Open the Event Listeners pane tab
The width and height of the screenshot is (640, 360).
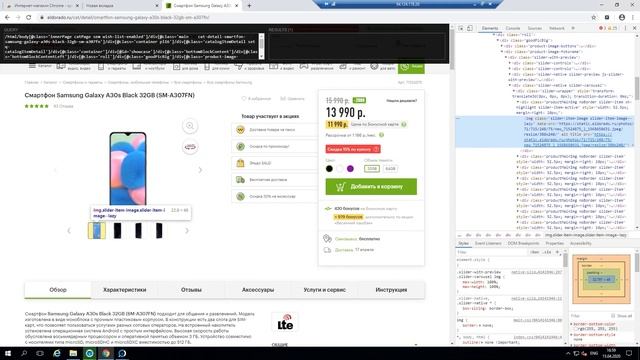coord(488,243)
